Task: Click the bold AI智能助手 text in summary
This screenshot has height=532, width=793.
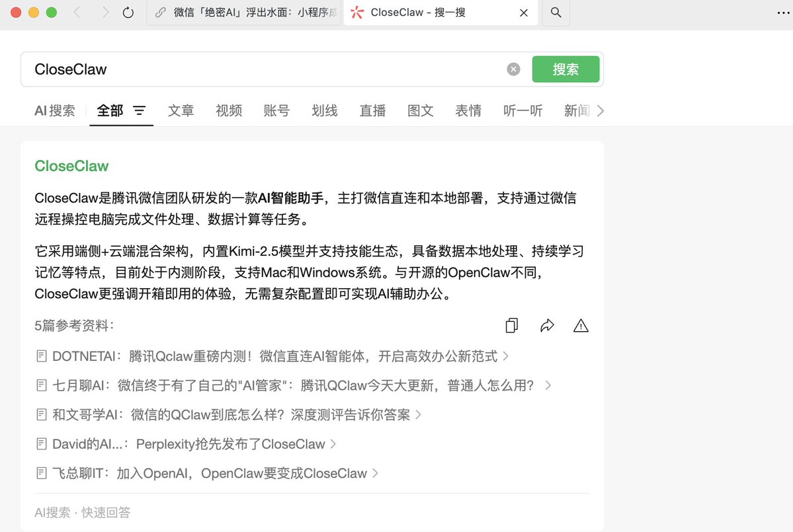Action: [291, 198]
